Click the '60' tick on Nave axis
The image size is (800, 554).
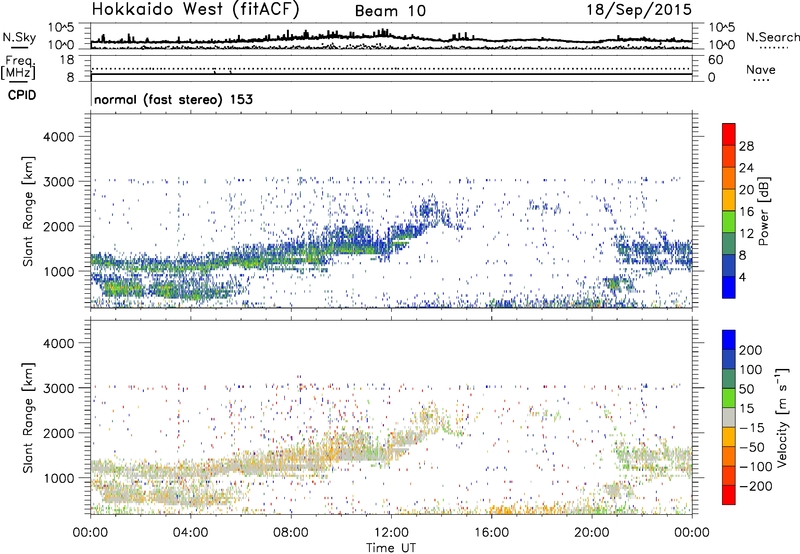tap(715, 60)
